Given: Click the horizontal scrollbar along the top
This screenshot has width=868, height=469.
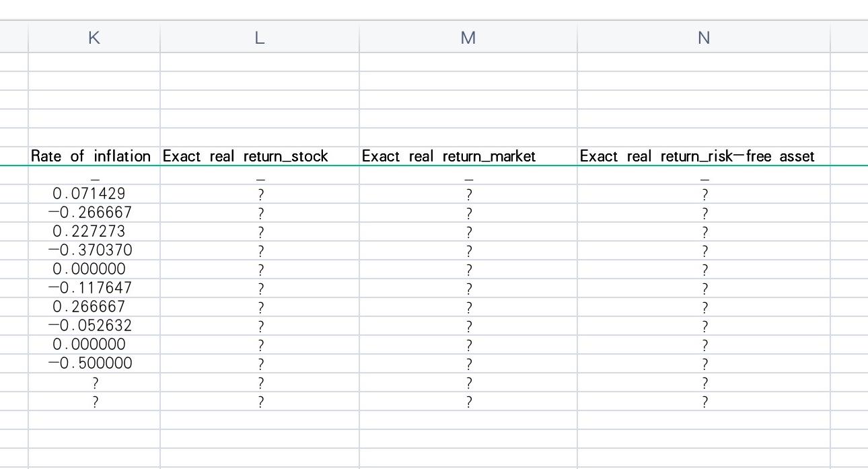Looking at the screenshot, I should click(x=434, y=9).
